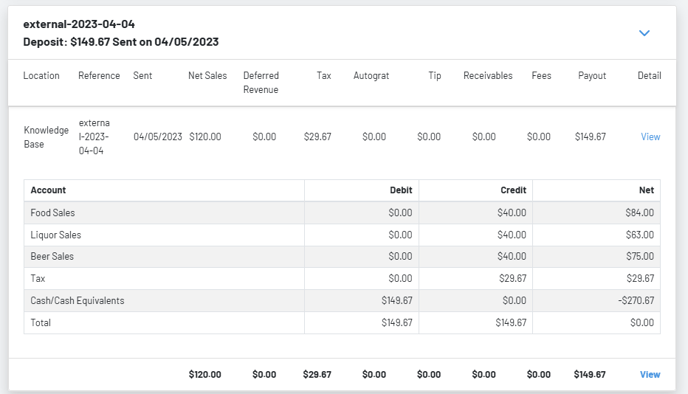Click the Autograt column header

pyautogui.click(x=371, y=75)
